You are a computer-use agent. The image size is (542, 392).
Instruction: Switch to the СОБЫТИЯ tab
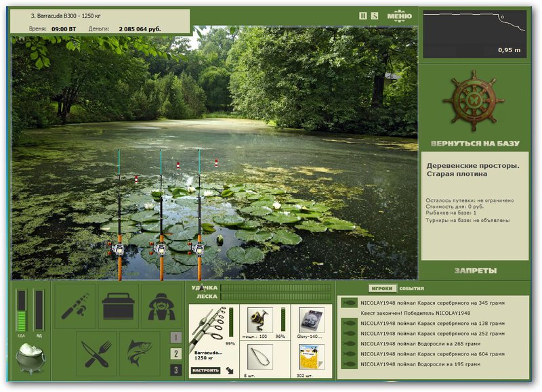point(411,288)
